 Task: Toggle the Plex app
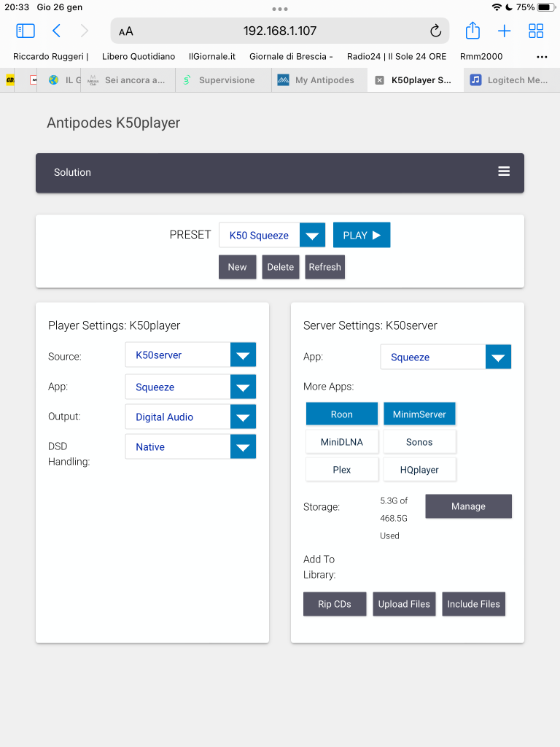coord(342,469)
